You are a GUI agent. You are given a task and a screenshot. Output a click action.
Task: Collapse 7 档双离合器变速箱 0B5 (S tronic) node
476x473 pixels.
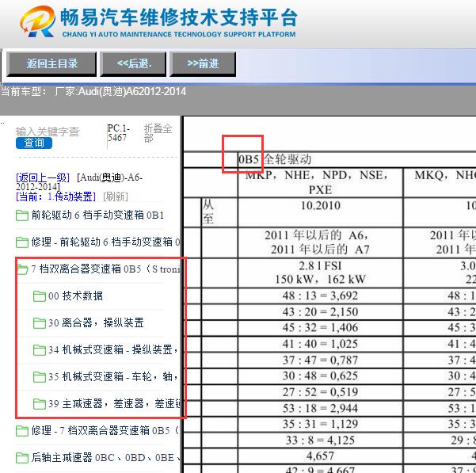[x=105, y=269]
